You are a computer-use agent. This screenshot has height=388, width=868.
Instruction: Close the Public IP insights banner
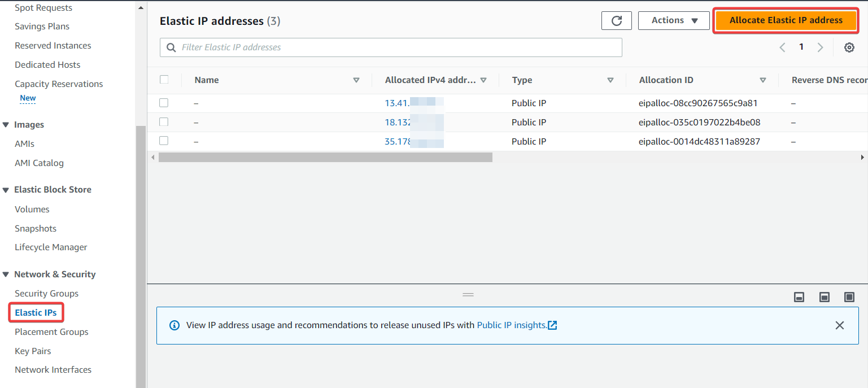click(840, 325)
